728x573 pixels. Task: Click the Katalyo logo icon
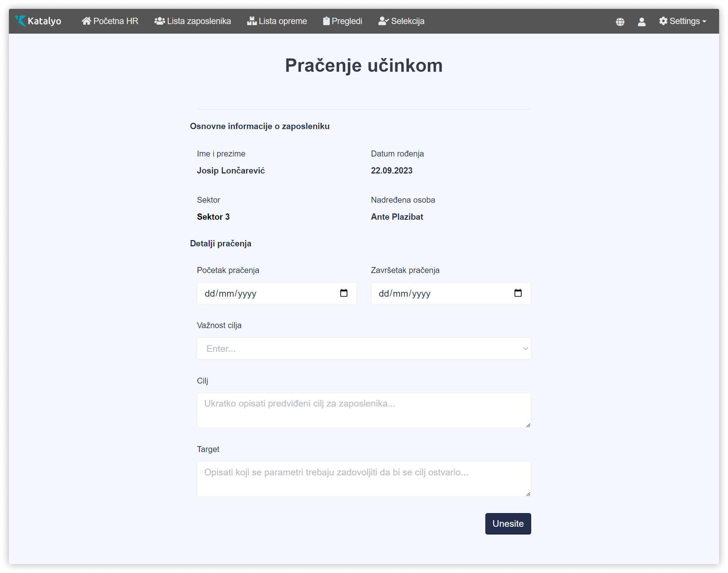coord(20,21)
